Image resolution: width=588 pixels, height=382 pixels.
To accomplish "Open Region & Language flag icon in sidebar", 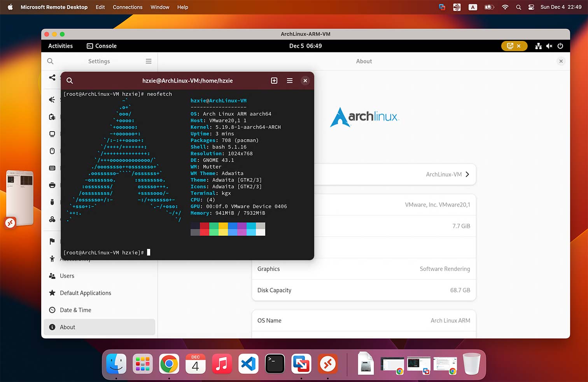I will coord(52,242).
